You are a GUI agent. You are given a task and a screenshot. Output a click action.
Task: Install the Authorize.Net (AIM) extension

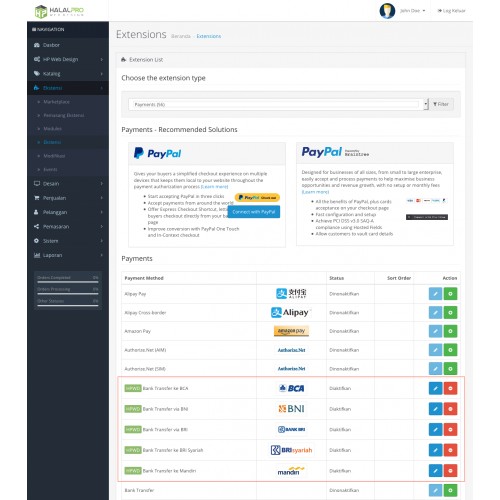[x=450, y=350]
